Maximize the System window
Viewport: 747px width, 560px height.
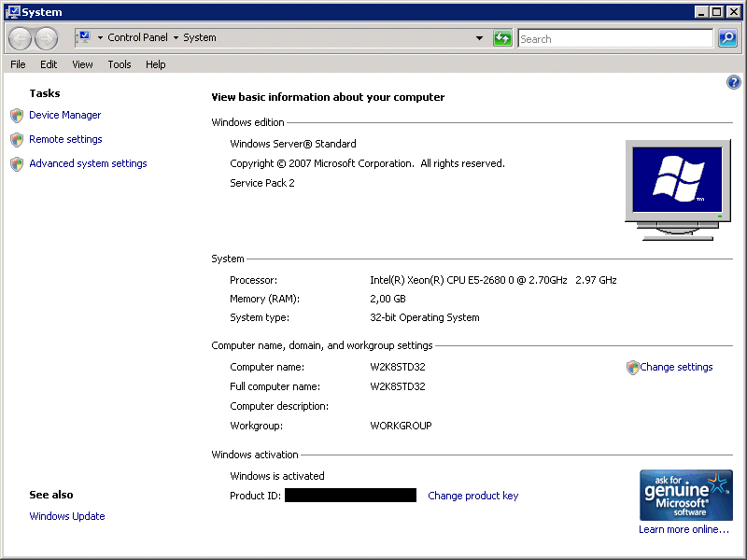click(716, 11)
